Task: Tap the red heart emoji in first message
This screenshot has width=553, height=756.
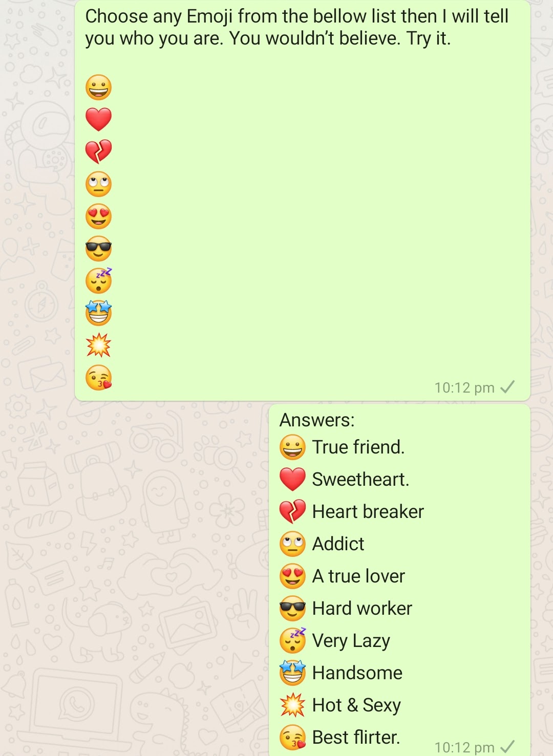Action: tap(98, 119)
